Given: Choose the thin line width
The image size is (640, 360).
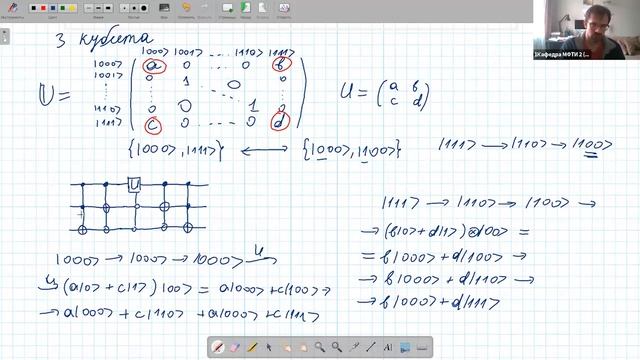Looking at the screenshot, I should [x=88, y=8].
